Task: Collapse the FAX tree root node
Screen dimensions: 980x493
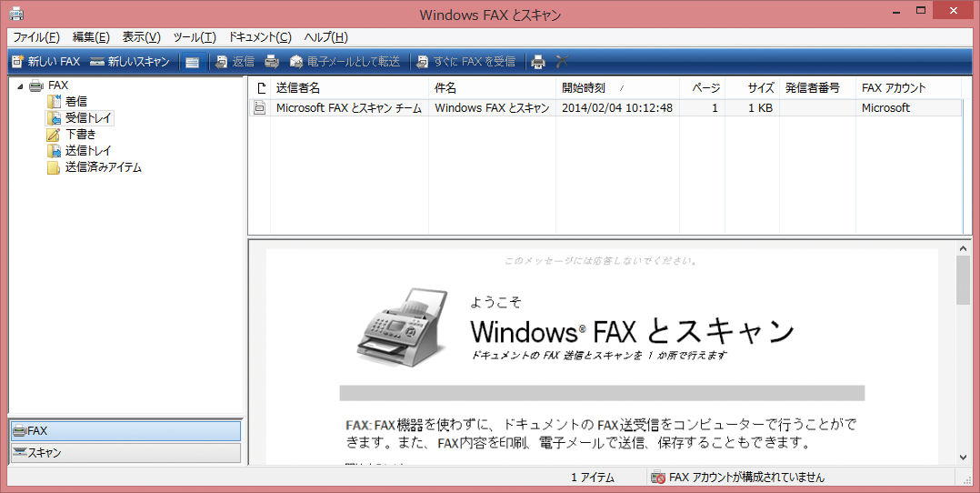Action: (20, 86)
